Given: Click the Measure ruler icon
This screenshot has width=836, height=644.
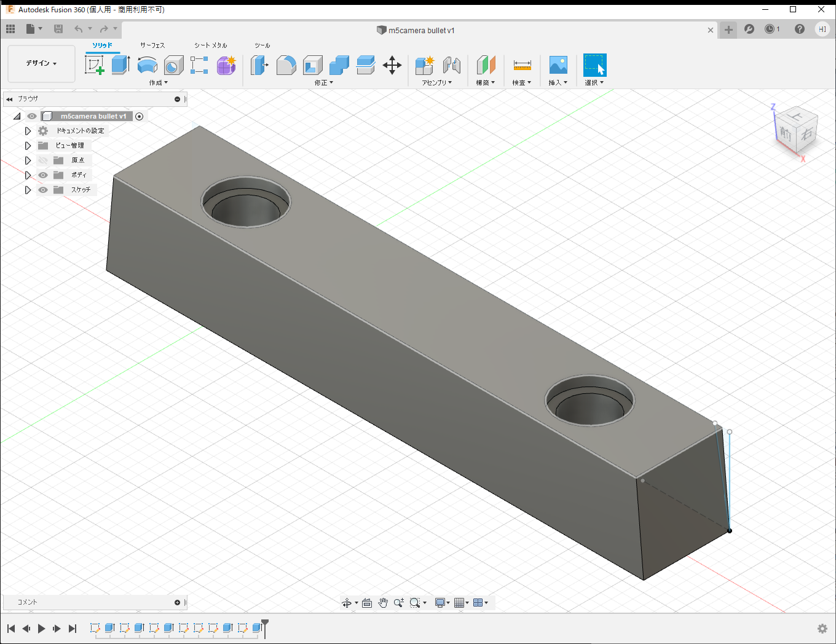Looking at the screenshot, I should point(522,65).
